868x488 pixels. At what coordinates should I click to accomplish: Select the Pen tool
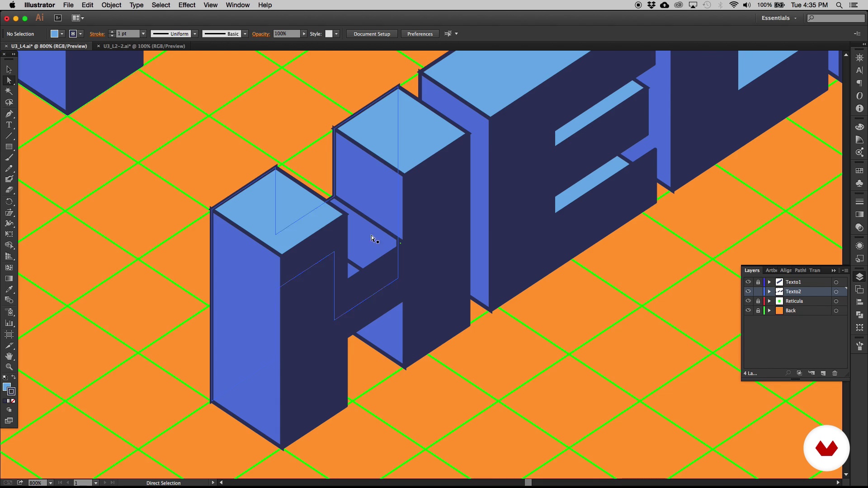click(x=9, y=114)
